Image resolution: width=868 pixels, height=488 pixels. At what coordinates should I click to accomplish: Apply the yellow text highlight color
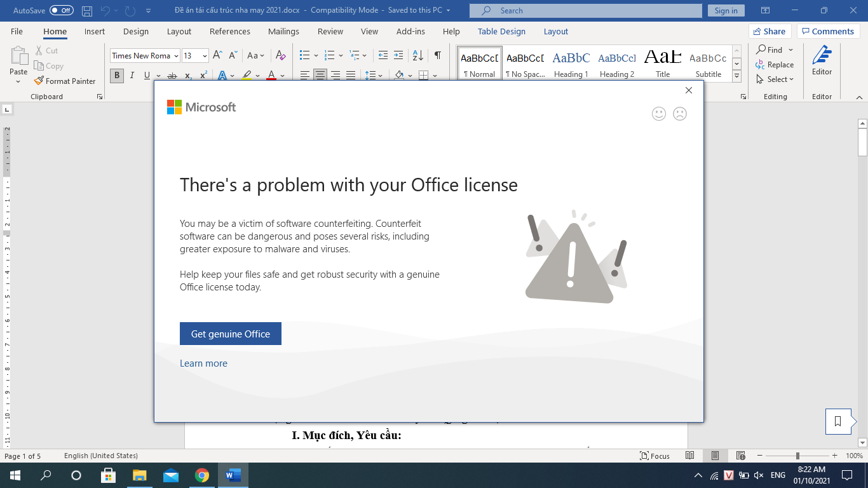pyautogui.click(x=247, y=76)
